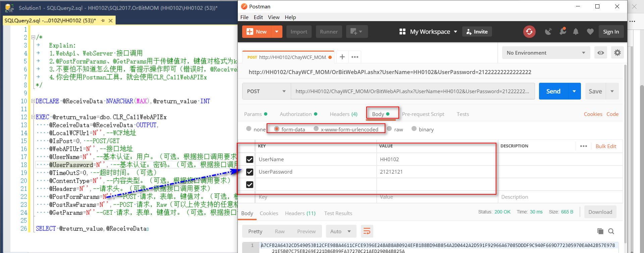This screenshot has width=644, height=253.
Task: Click the Invite button
Action: 477,31
